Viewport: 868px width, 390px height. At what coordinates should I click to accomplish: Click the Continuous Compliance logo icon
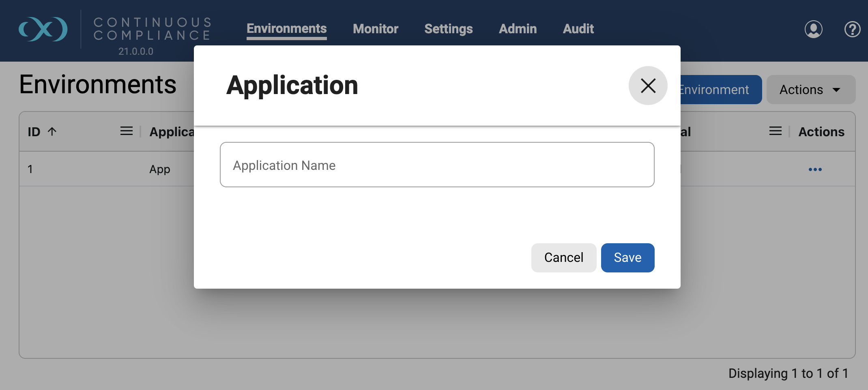coord(43,29)
